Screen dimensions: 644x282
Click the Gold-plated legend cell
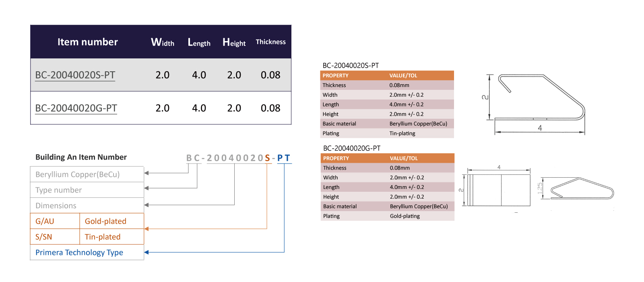pos(111,221)
